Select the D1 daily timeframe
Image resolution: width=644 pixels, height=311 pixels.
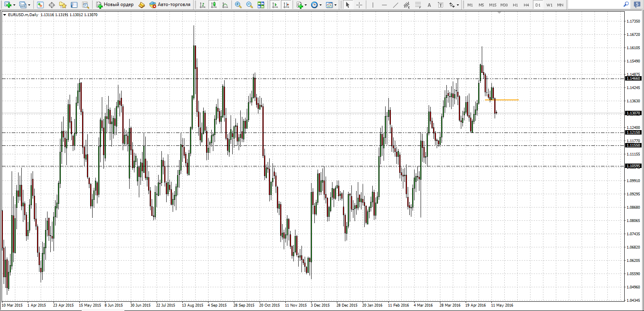pyautogui.click(x=538, y=5)
